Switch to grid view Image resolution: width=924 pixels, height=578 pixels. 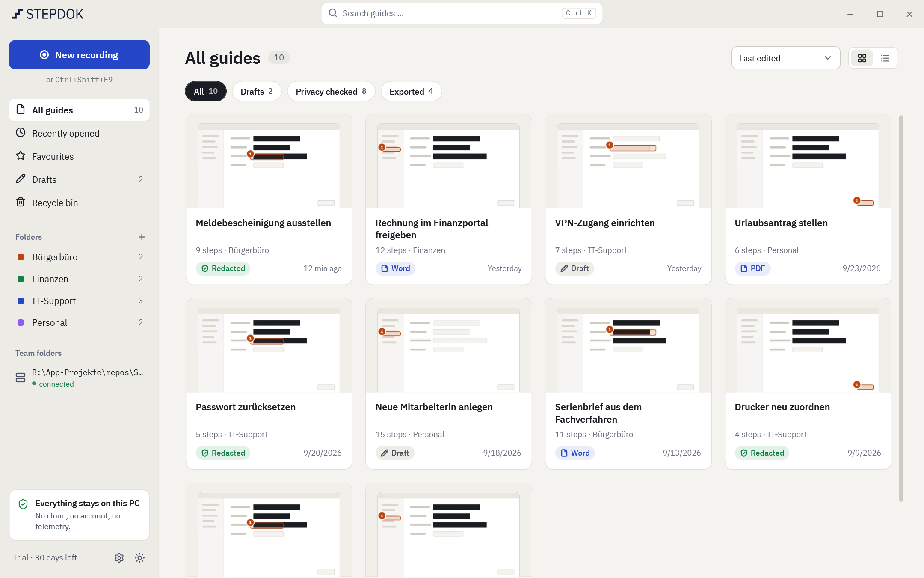click(x=862, y=58)
